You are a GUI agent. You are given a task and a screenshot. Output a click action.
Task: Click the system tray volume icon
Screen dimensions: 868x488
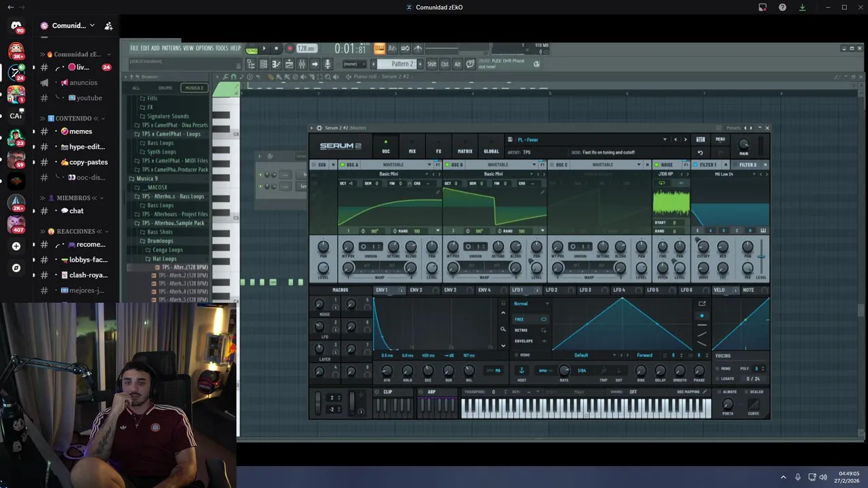823,477
